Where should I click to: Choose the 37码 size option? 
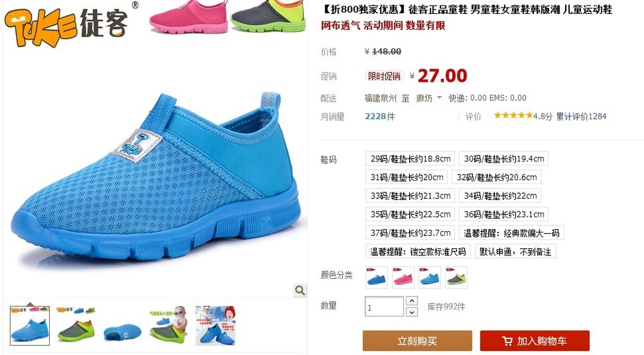coord(410,233)
